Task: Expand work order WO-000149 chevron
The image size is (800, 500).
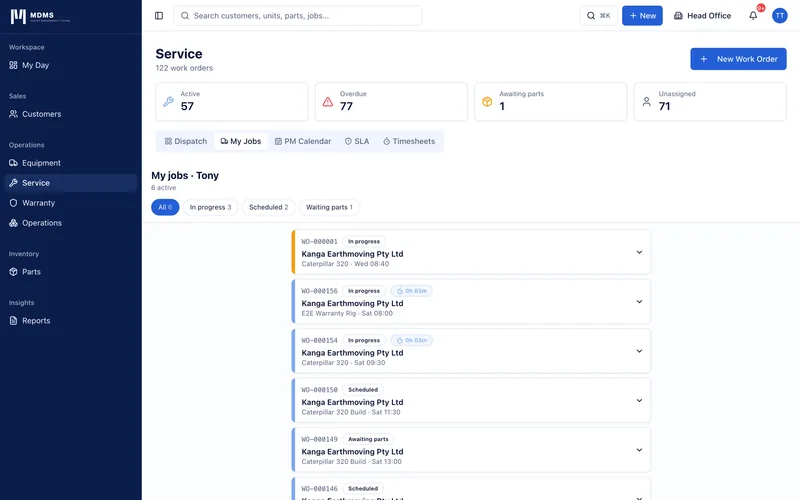Action: point(639,450)
